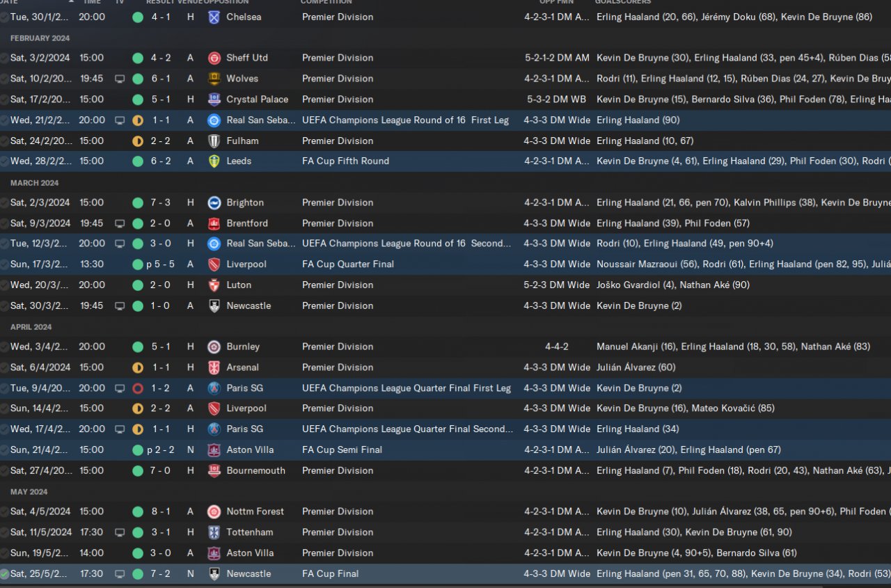Click the TV icon on the FA Cup Final row
The height and width of the screenshot is (588, 891).
tap(120, 574)
